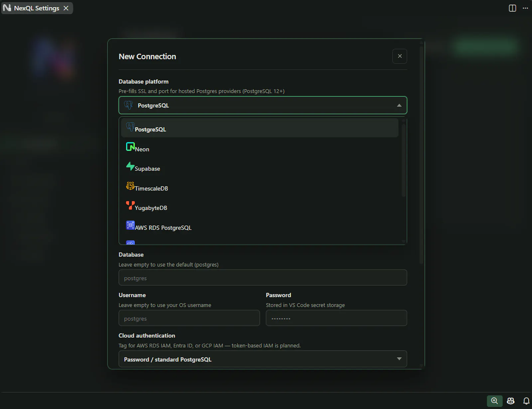Open the editor more actions menu
Viewport: 532px width, 409px height.
click(525, 8)
